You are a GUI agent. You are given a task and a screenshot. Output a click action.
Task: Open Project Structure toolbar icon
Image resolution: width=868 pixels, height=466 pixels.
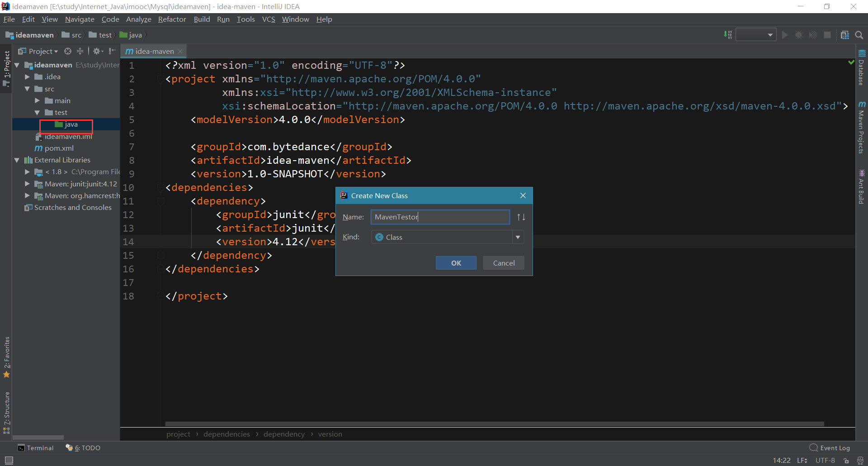[845, 35]
